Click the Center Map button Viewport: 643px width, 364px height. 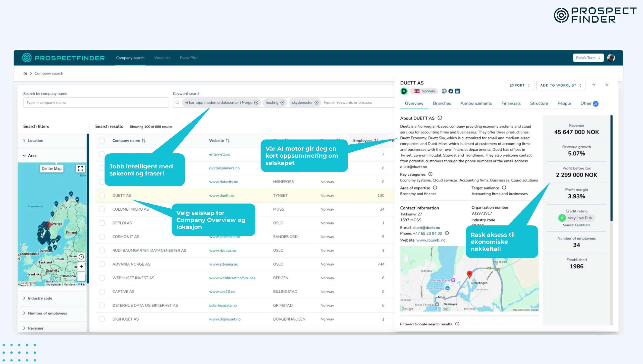tap(51, 168)
